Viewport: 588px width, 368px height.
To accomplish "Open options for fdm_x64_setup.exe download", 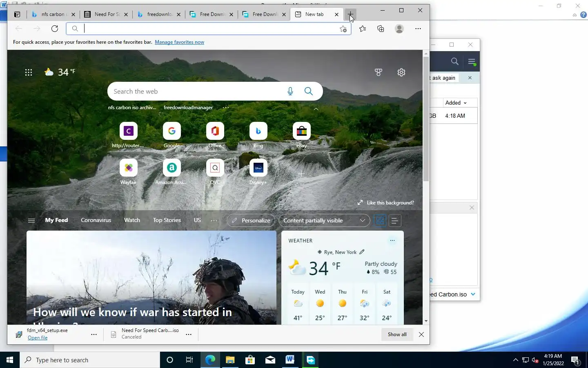I will click(94, 334).
